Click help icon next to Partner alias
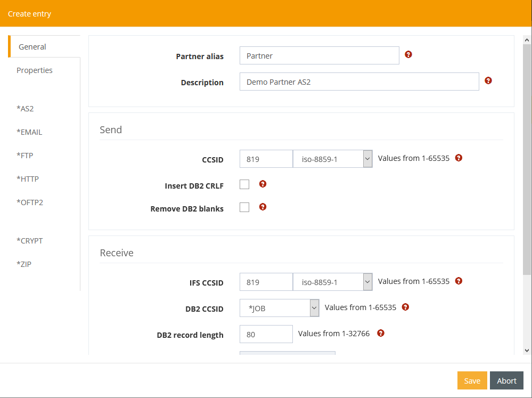Viewport: 532px width, 398px height. tap(408, 54)
